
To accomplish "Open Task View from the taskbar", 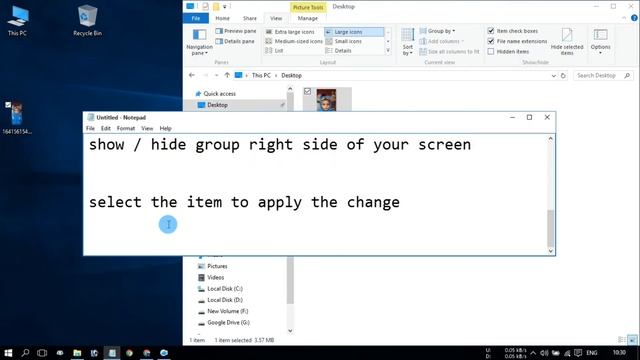I will click(42, 353).
